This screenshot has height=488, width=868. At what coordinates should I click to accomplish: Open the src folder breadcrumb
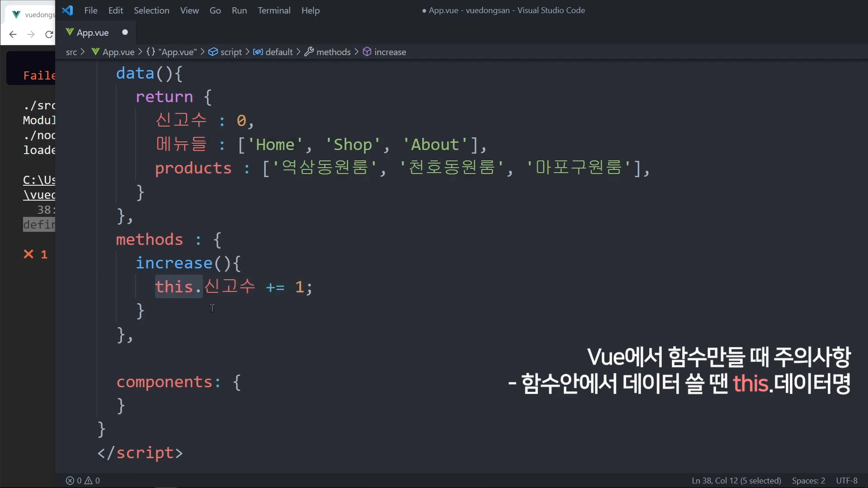pos(71,52)
